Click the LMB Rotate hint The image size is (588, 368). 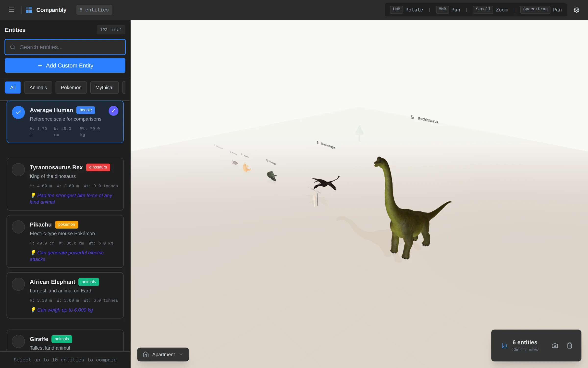(407, 10)
